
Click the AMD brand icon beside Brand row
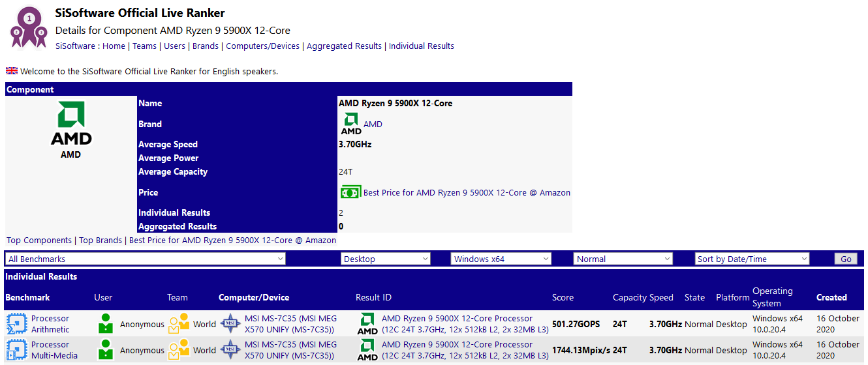(x=351, y=124)
